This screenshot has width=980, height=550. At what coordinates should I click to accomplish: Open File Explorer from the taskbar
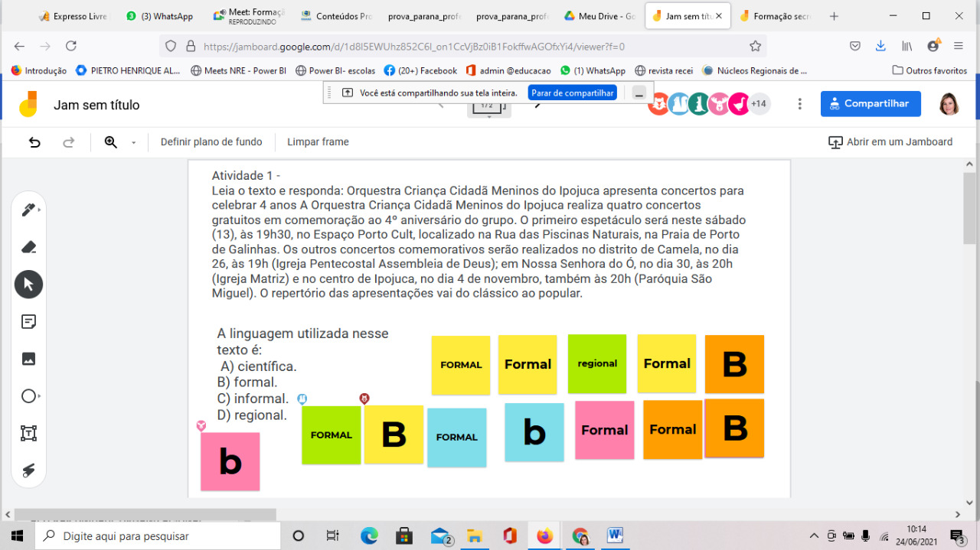click(475, 535)
